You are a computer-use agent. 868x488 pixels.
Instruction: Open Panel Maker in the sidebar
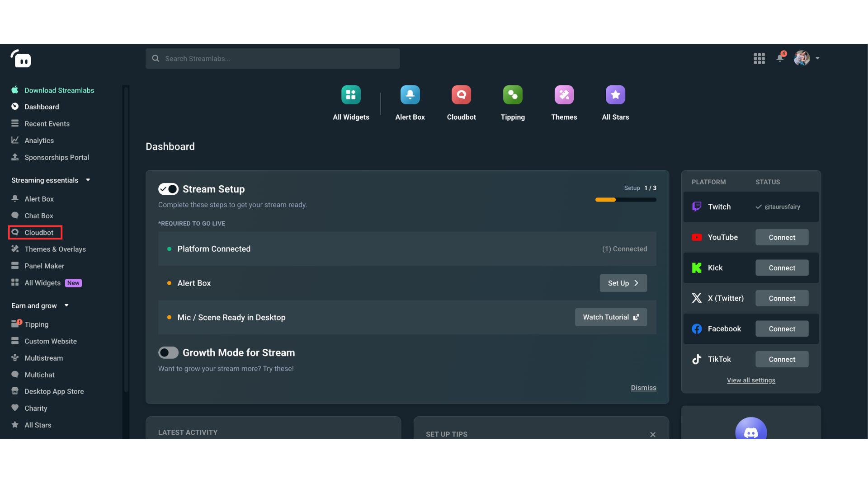tap(44, 266)
